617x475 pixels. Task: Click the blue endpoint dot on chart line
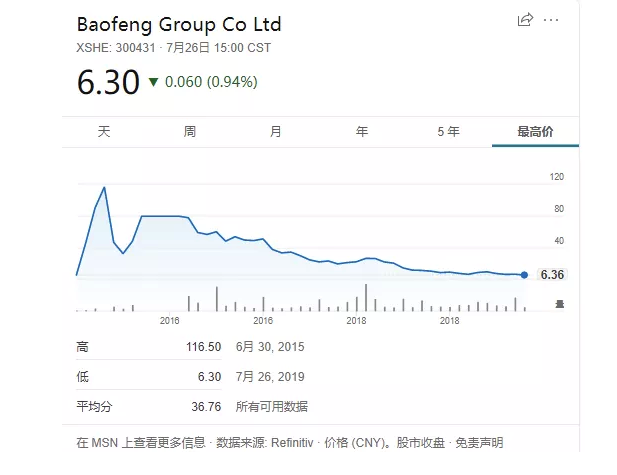[x=524, y=275]
